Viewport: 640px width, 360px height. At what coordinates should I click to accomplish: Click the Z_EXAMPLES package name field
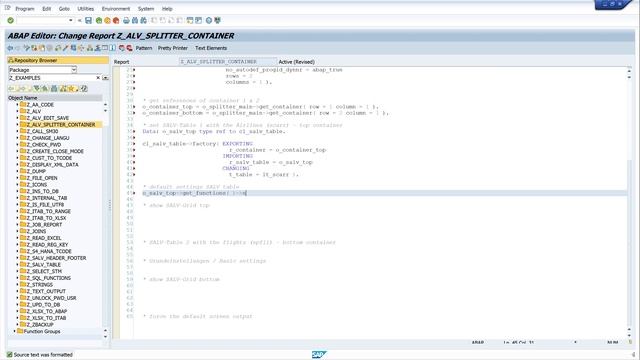(x=51, y=78)
